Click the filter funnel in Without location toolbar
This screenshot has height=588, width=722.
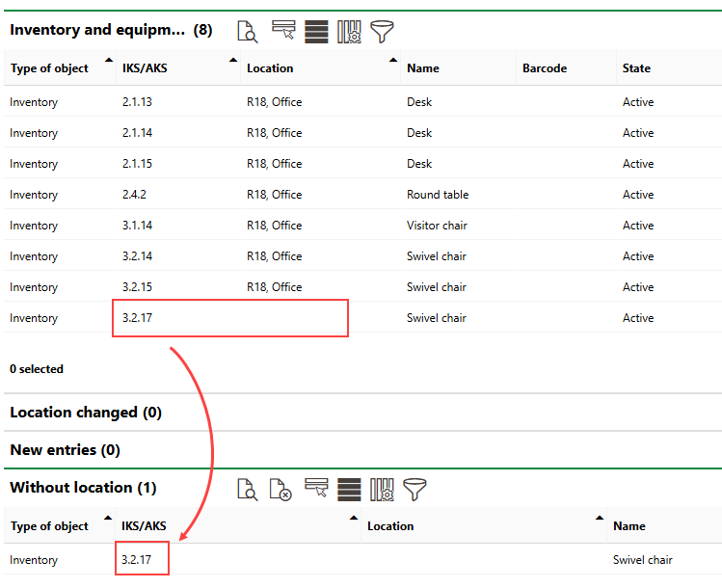pyautogui.click(x=414, y=489)
